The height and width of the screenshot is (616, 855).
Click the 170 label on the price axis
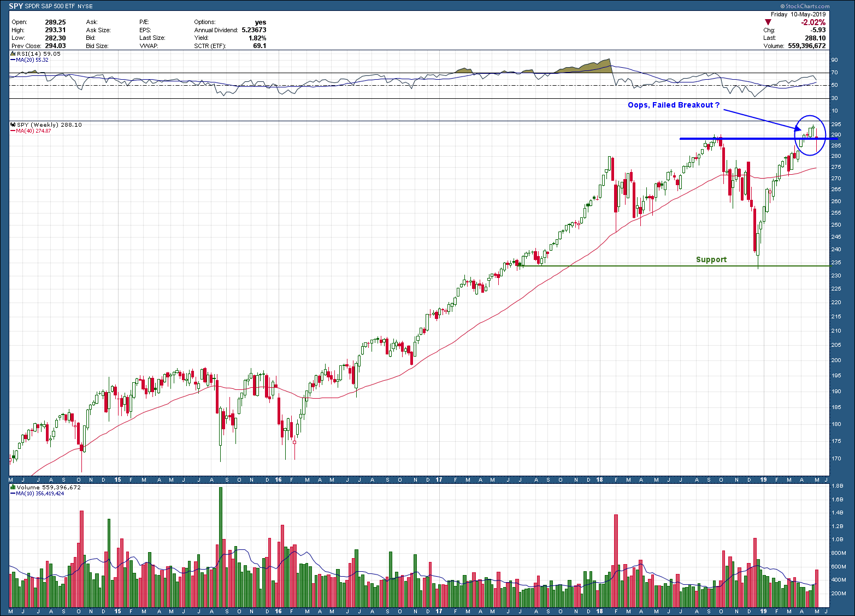[836, 459]
